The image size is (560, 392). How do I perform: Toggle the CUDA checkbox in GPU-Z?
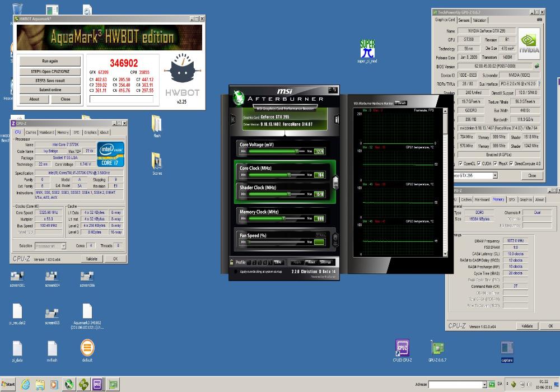(x=479, y=164)
